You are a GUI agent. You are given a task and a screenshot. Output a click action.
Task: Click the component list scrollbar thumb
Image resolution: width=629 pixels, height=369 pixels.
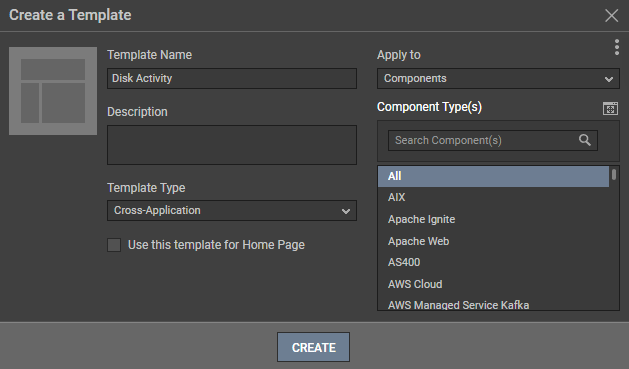[614, 174]
